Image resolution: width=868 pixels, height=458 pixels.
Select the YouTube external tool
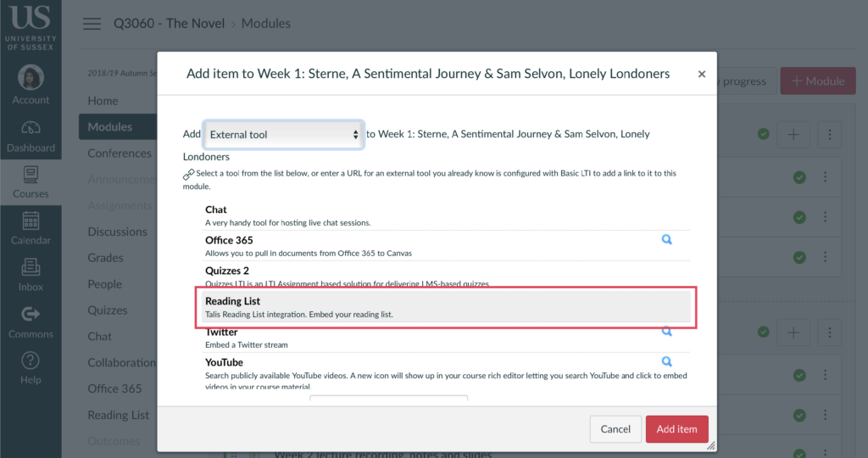pos(446,372)
